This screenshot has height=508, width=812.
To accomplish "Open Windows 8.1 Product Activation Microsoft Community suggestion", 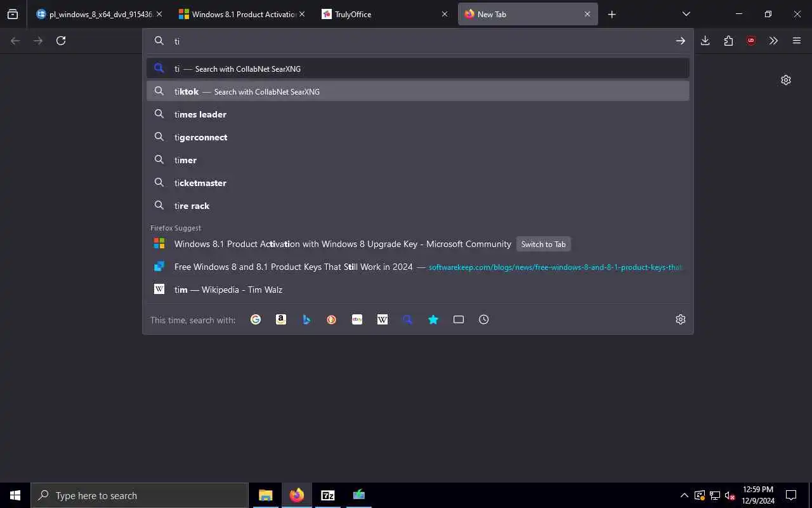I will tap(418, 244).
